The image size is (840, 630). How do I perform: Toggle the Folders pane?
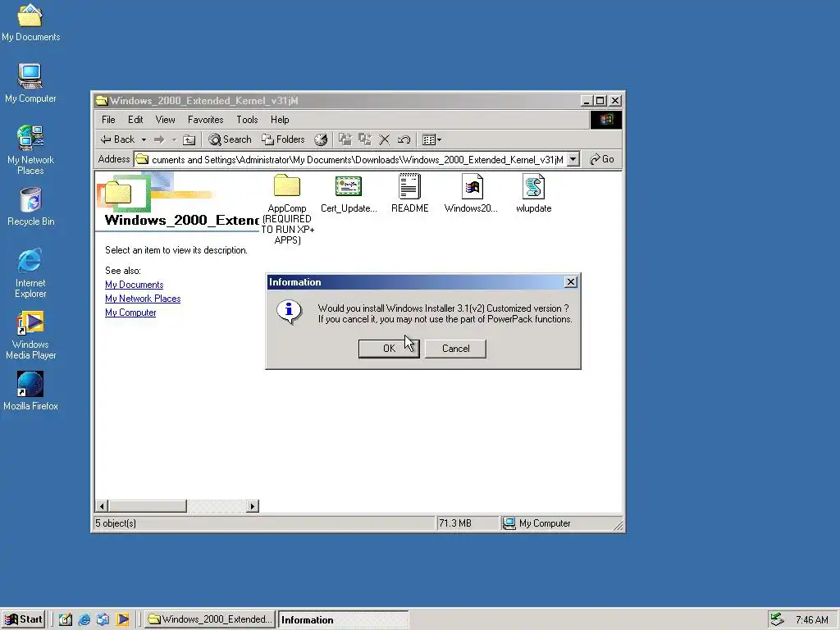[283, 139]
